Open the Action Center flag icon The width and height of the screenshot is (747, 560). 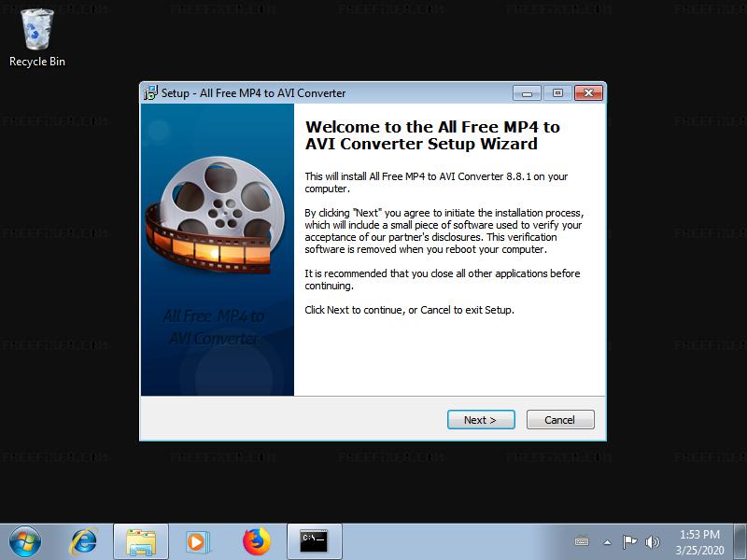pyautogui.click(x=629, y=541)
